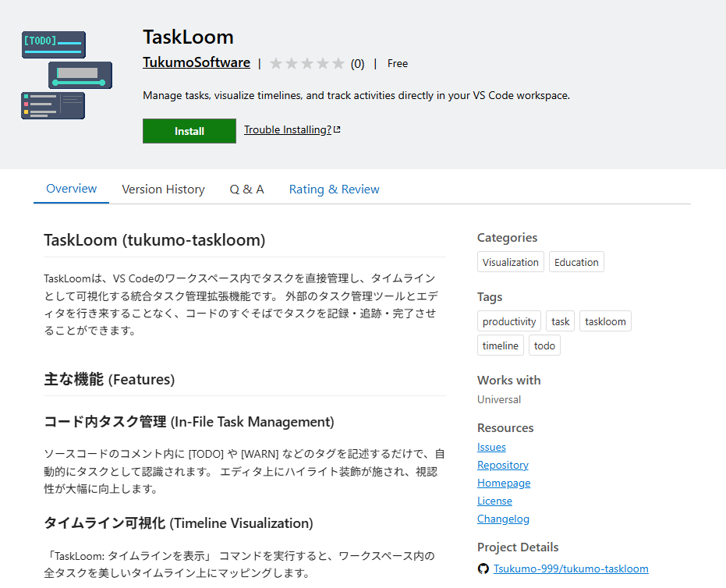Open the TukumoSoftware publisher page
The width and height of the screenshot is (726, 588).
click(x=197, y=62)
